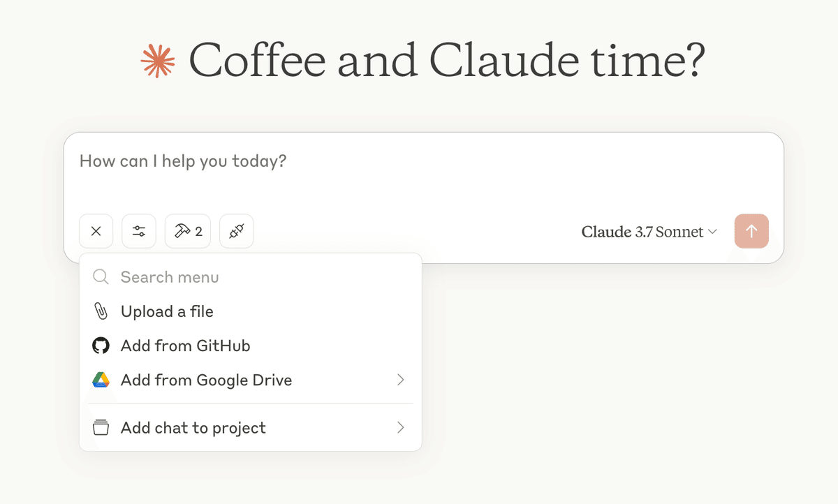Click the Google Drive triangle icon

pos(101,380)
